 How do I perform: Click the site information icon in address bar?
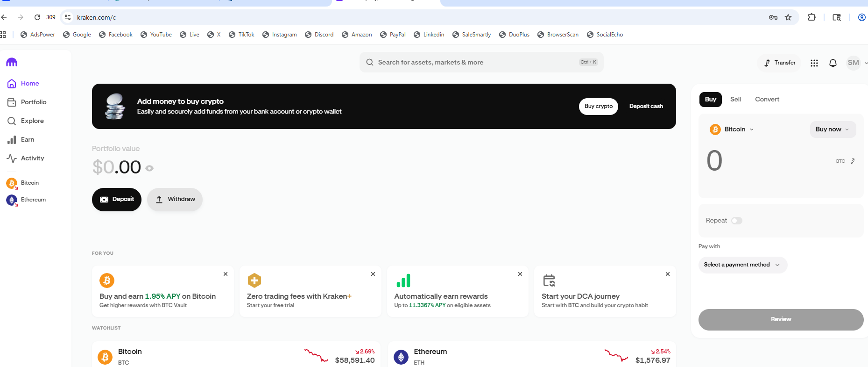click(68, 17)
